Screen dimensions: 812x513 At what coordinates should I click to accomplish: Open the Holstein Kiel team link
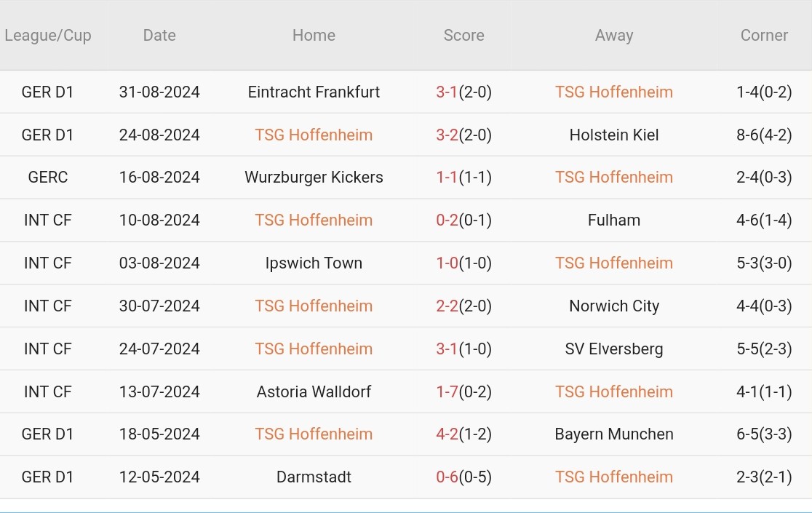point(613,135)
